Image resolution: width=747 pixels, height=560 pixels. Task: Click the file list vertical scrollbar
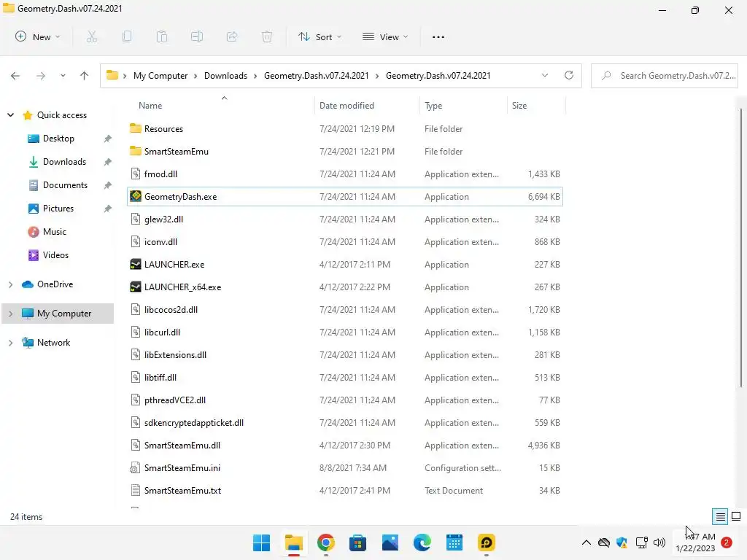click(741, 248)
